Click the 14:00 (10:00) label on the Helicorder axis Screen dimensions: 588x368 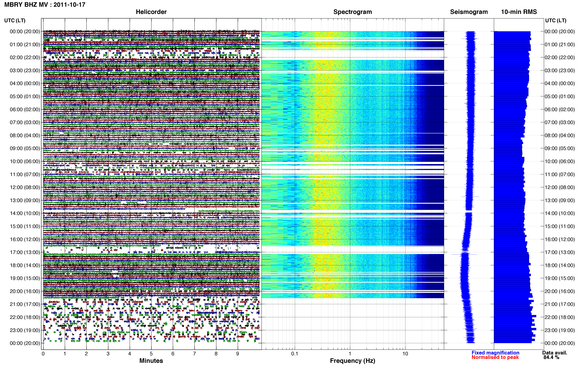tap(25, 213)
